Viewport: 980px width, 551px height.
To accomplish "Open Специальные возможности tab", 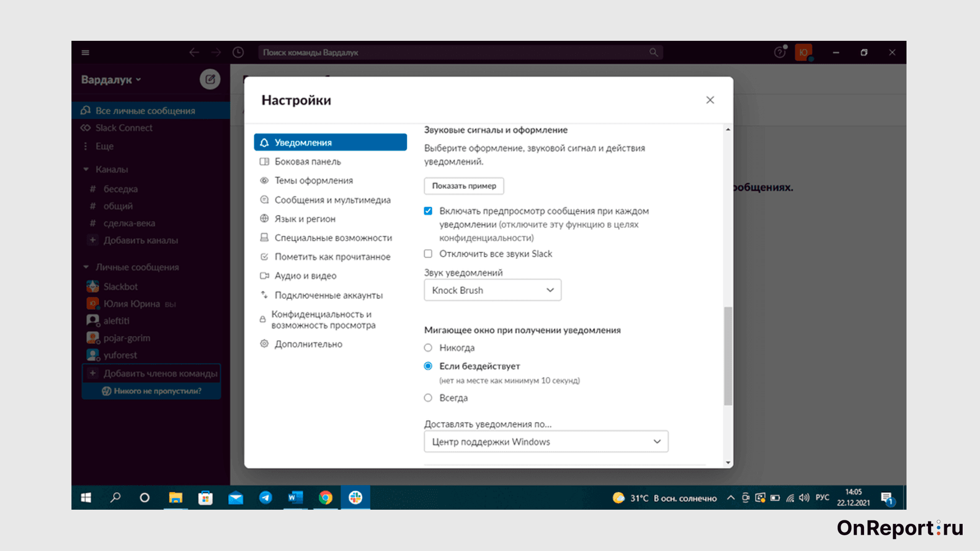I will [x=330, y=238].
